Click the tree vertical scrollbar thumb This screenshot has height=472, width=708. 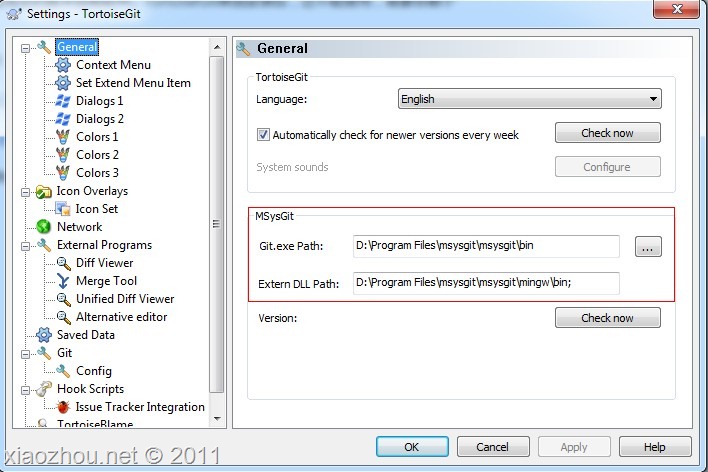[217, 224]
